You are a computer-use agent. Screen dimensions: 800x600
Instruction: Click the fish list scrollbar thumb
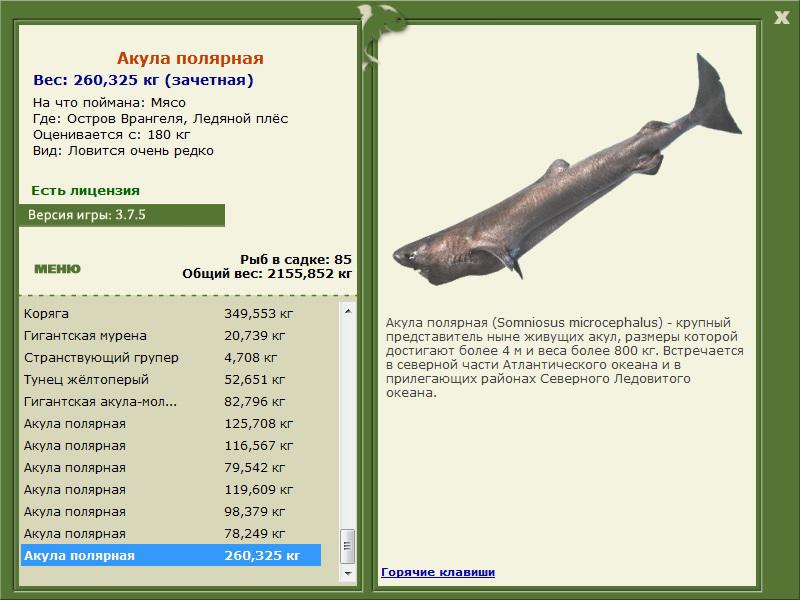click(347, 546)
